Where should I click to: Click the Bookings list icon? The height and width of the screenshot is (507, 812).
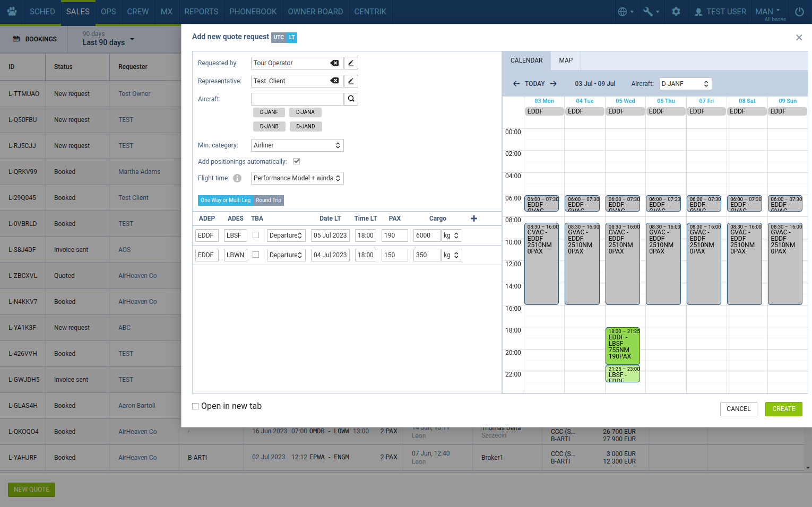(x=16, y=39)
